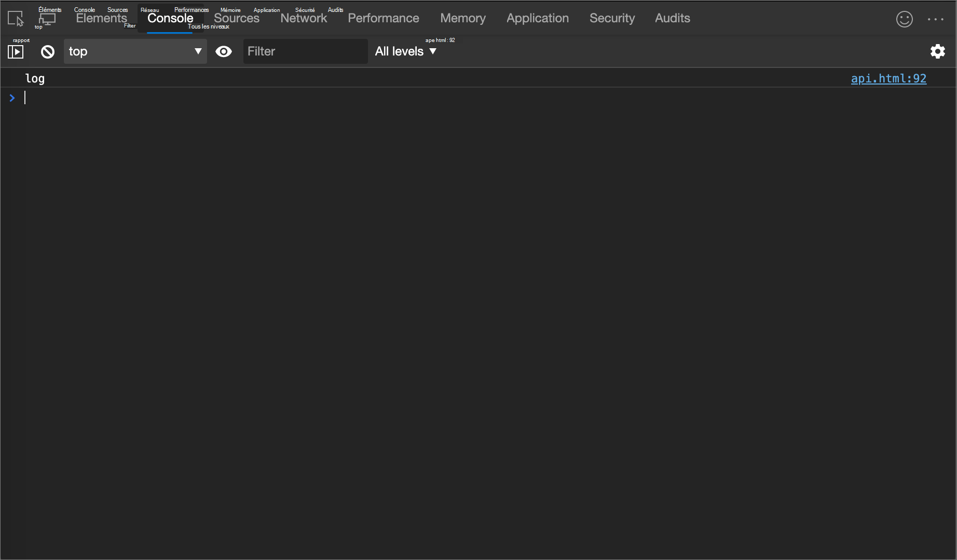Switch to the Sources panel

click(237, 18)
